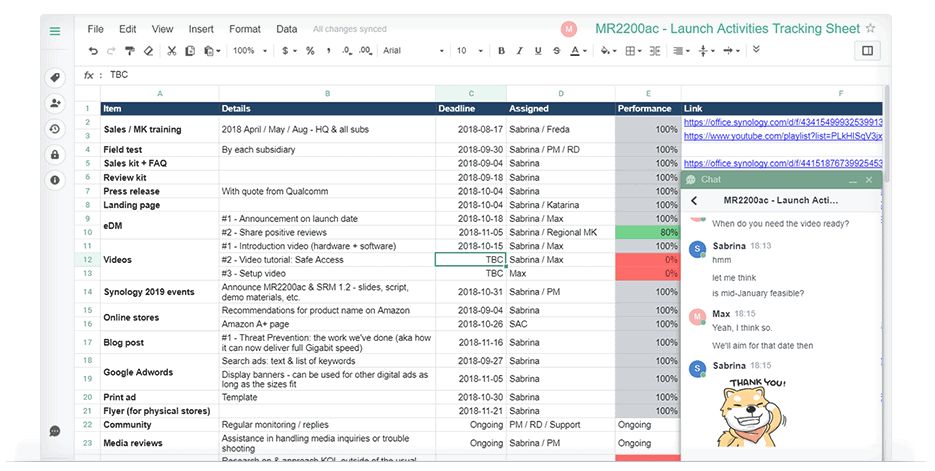Open the hamburger main menu
The image size is (935, 471).
pyautogui.click(x=55, y=31)
